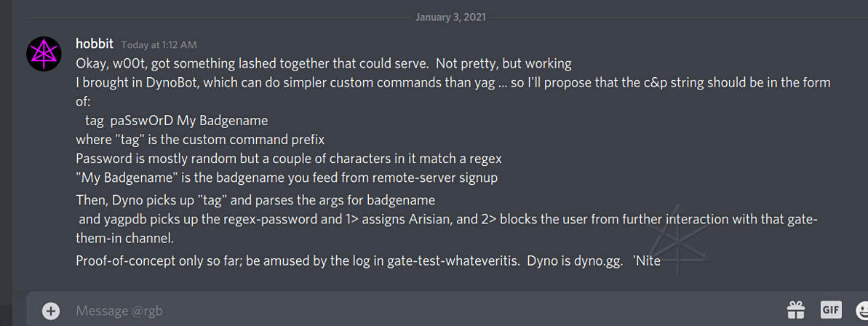
Task: Click the plus attach file button
Action: point(51,311)
